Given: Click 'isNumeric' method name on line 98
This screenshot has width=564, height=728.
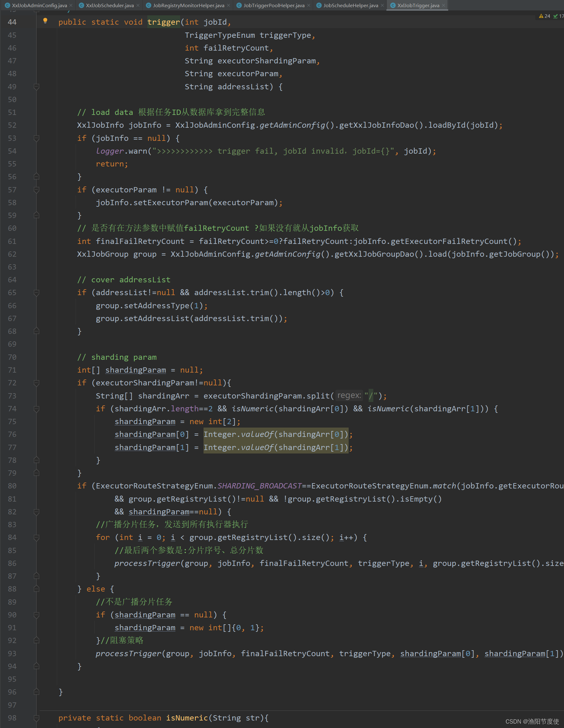Looking at the screenshot, I should click(187, 718).
